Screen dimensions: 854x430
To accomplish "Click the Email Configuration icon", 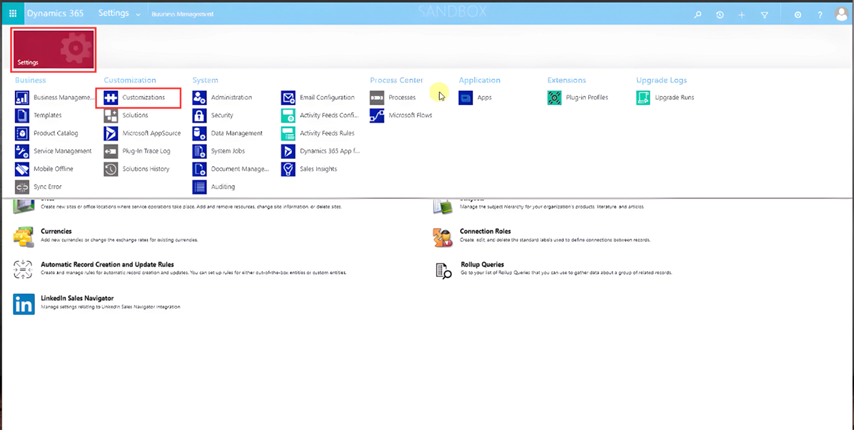I will 288,98.
